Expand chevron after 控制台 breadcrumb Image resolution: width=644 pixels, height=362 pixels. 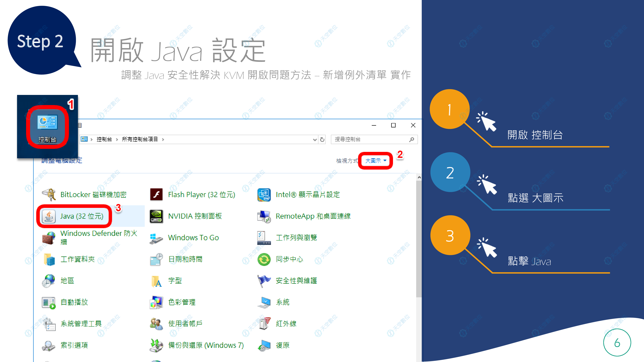(x=117, y=139)
